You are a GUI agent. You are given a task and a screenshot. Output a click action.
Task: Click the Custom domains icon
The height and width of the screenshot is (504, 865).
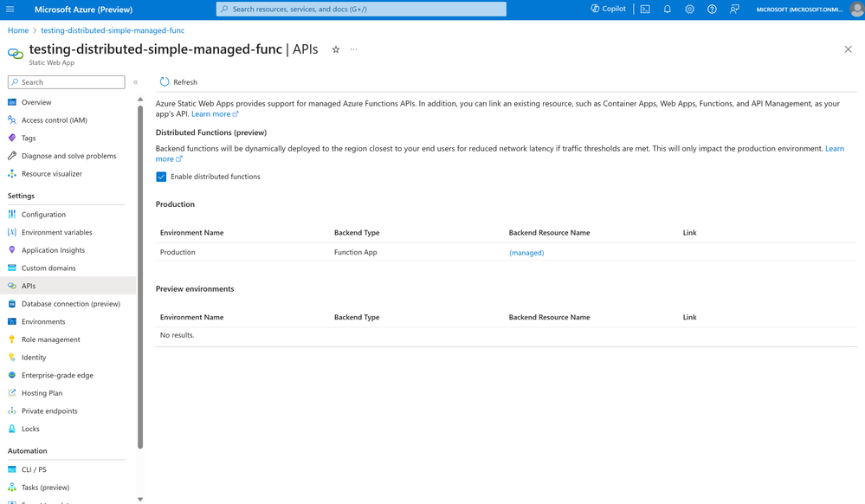pyautogui.click(x=11, y=268)
